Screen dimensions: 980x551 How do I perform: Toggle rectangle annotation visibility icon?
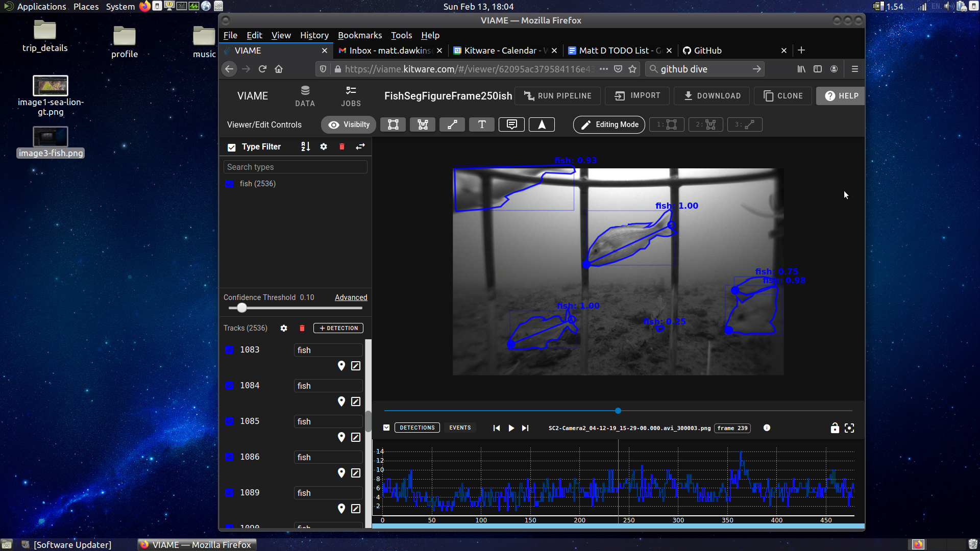click(x=393, y=124)
